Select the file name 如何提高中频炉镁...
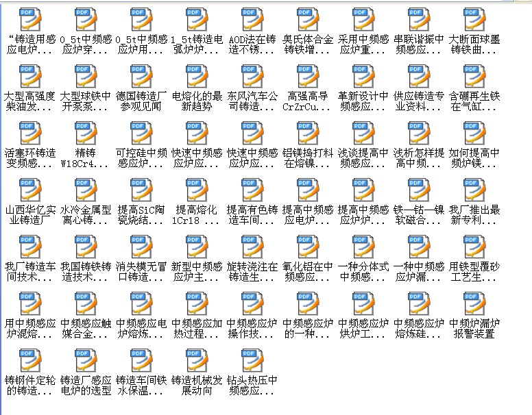 [474, 158]
